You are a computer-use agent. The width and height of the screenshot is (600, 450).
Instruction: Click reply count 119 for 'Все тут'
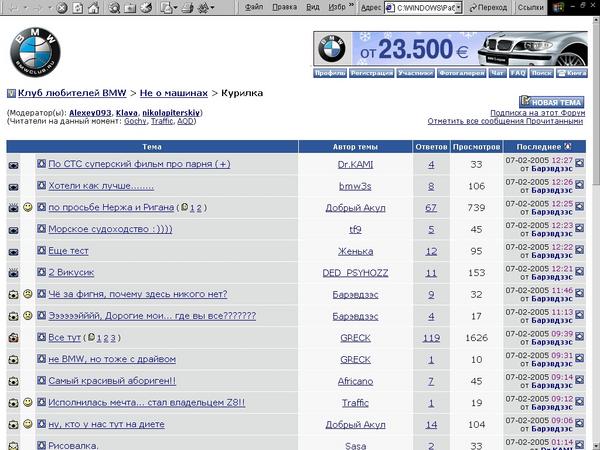click(x=431, y=338)
